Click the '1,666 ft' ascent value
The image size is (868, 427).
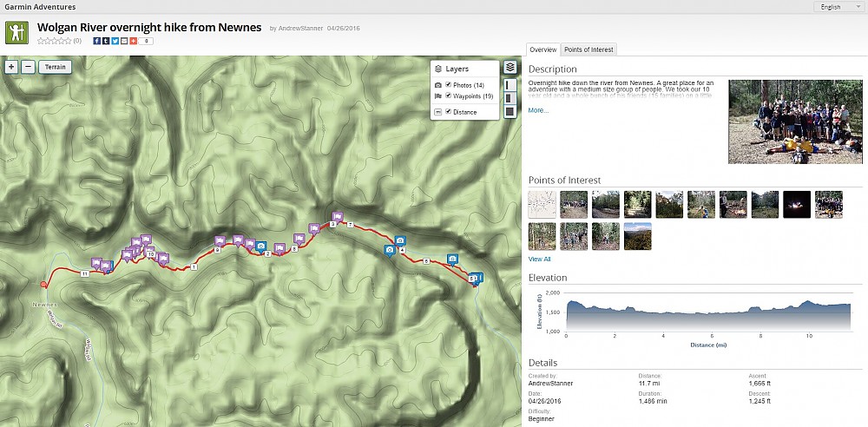(759, 384)
